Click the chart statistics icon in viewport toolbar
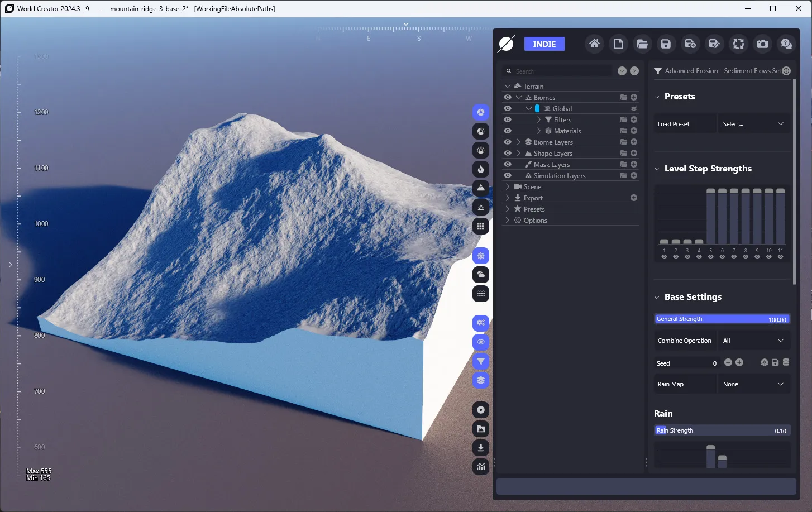Viewport: 812px width, 512px height. pyautogui.click(x=481, y=467)
